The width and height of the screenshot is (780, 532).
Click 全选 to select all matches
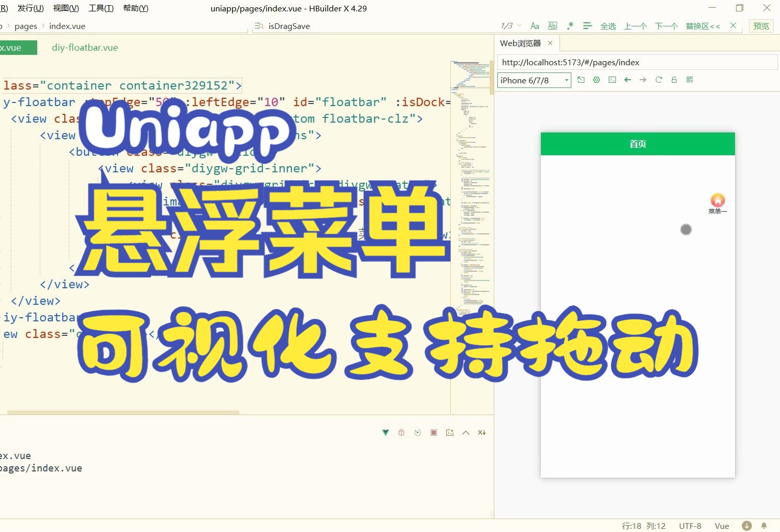pyautogui.click(x=608, y=25)
